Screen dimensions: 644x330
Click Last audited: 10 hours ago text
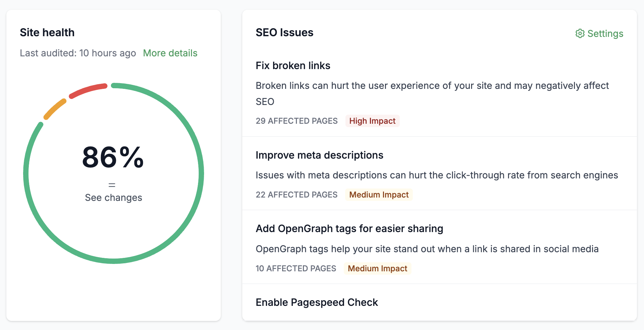[78, 53]
